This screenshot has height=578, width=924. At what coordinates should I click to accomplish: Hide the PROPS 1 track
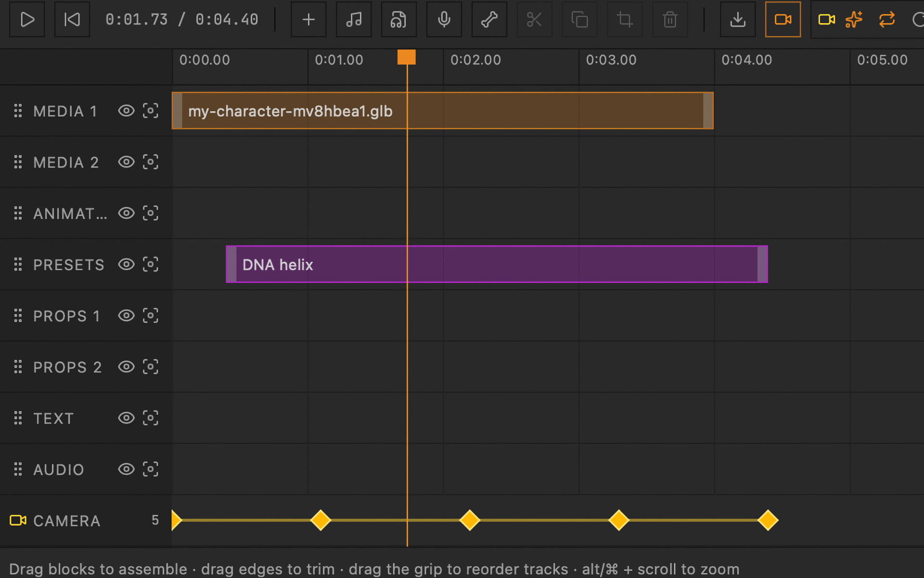(126, 316)
